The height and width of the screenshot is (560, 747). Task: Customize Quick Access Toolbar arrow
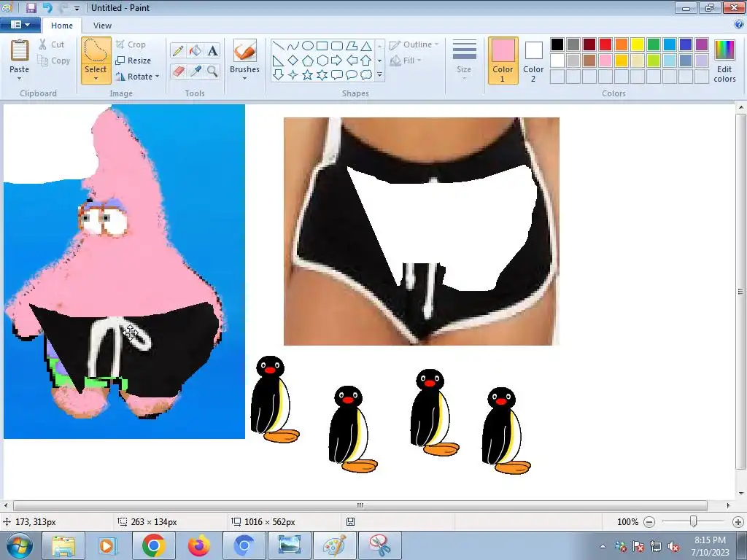click(x=77, y=8)
